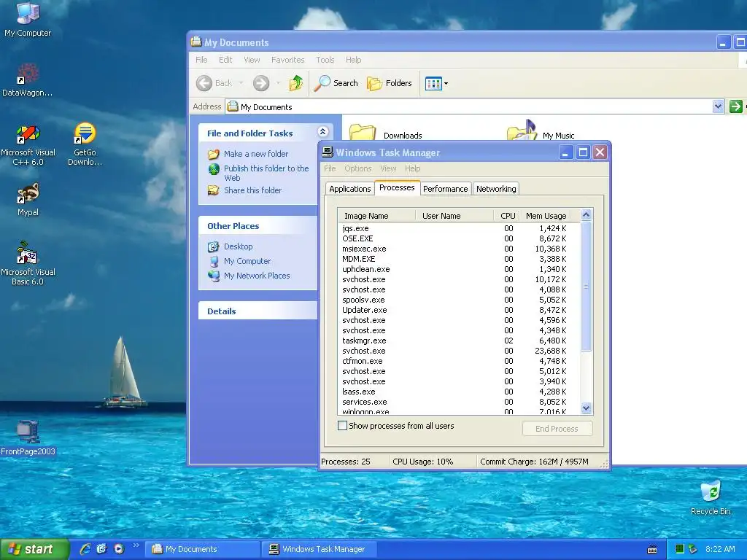The width and height of the screenshot is (747, 560).
Task: Click the process list scroll down arrow
Action: point(586,408)
